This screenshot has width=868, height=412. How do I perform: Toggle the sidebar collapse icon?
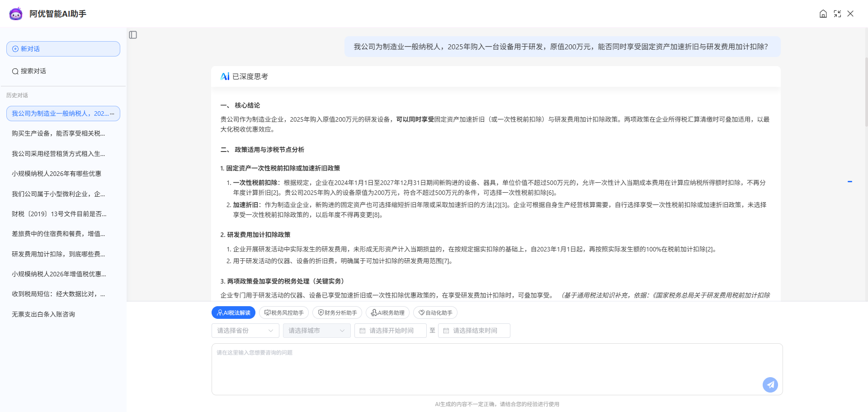(133, 35)
